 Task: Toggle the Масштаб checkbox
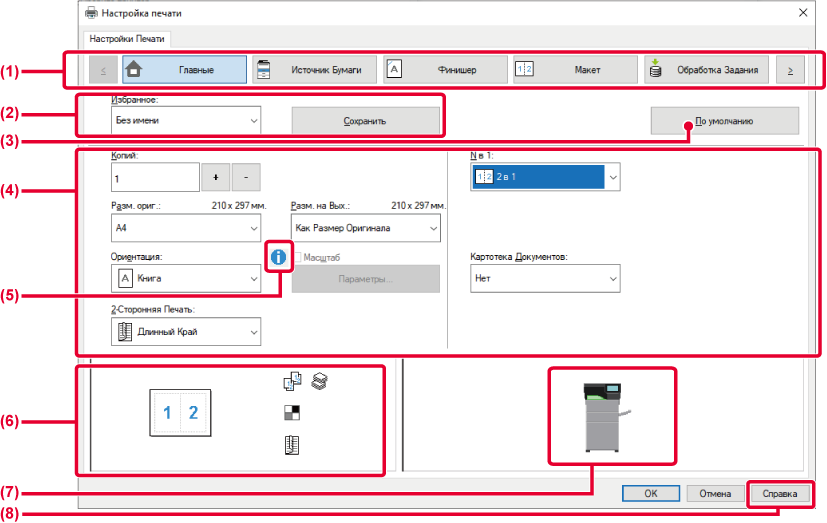(x=297, y=257)
